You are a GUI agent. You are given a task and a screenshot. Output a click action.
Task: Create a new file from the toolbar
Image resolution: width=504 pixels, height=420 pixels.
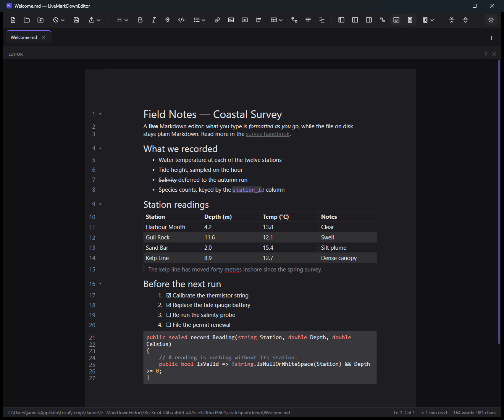coord(13,20)
